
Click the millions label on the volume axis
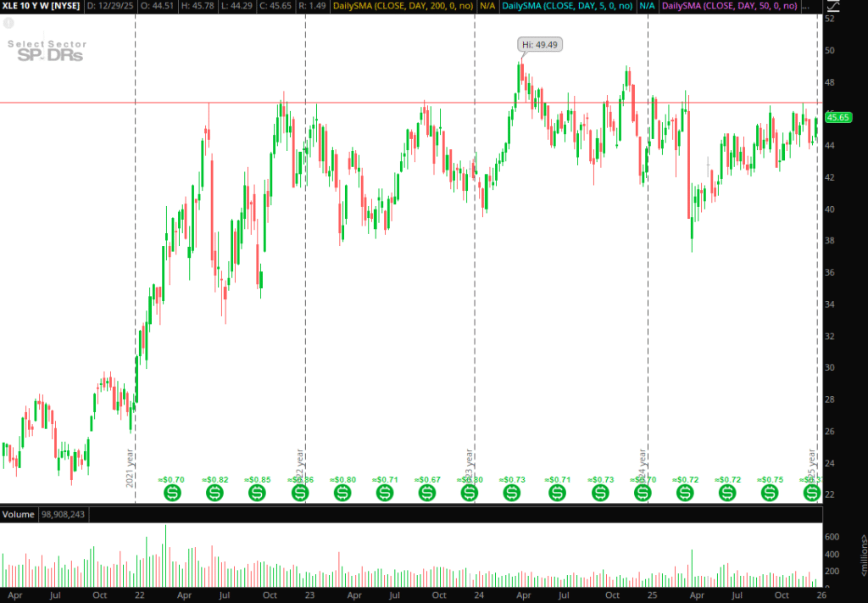[x=862, y=556]
